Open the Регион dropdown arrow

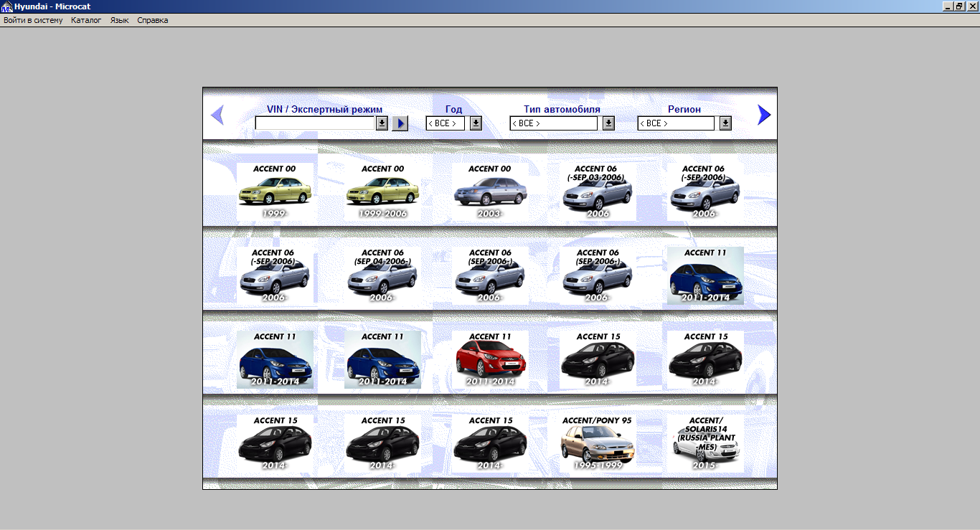(x=725, y=123)
